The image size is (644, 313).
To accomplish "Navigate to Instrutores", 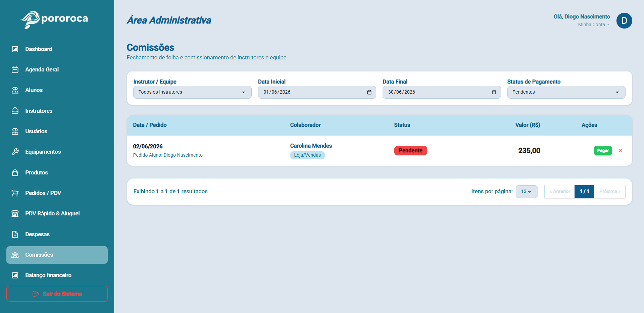I will pos(57,111).
